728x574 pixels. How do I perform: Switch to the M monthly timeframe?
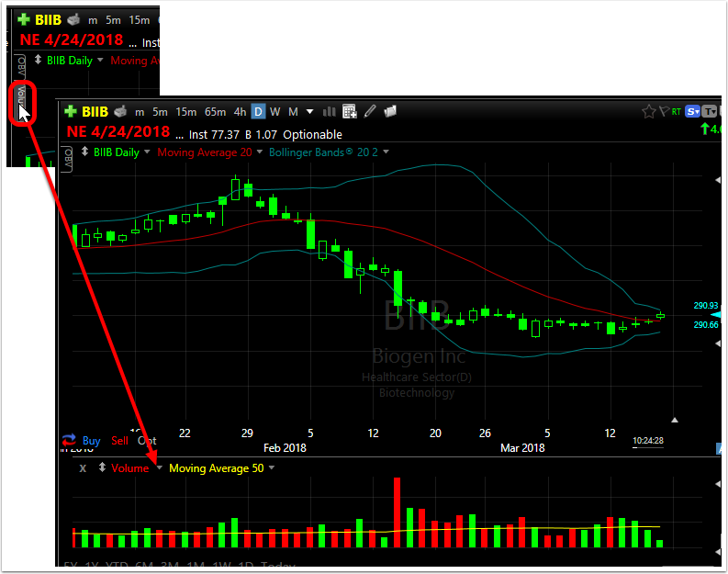click(293, 112)
